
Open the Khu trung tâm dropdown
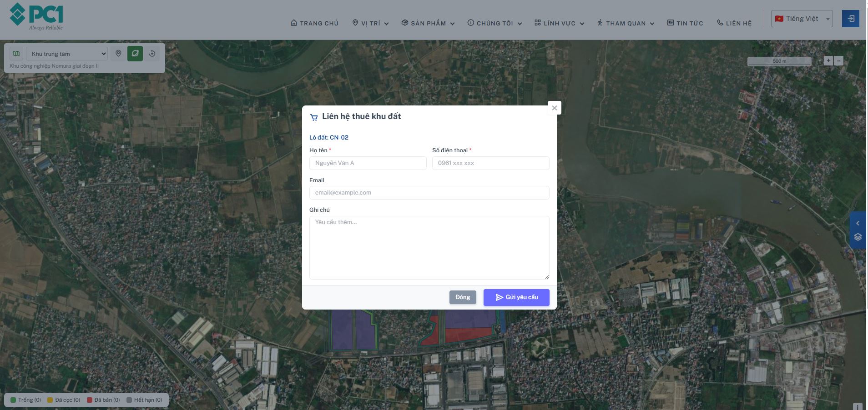pos(67,54)
